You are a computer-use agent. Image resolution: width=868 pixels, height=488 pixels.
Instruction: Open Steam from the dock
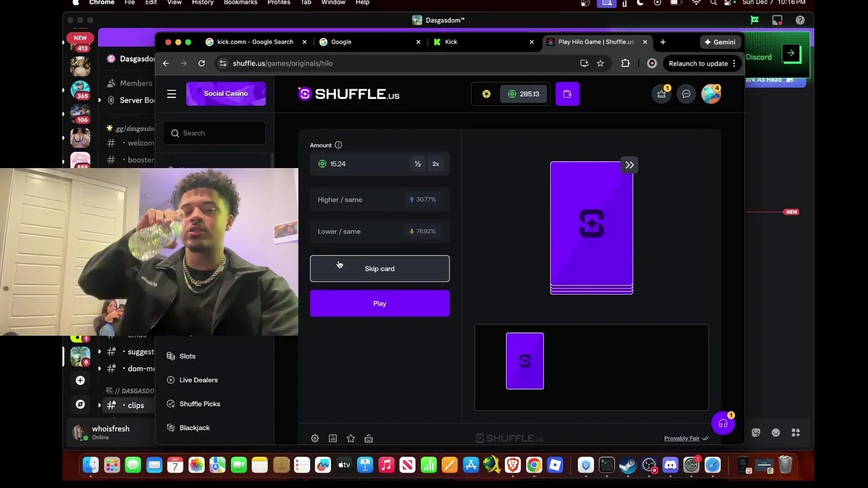pos(628,465)
